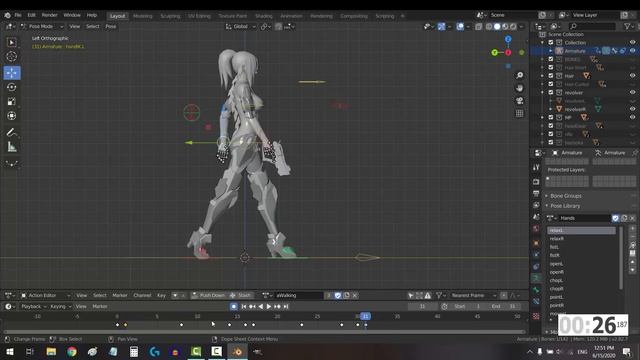Expand the Bone Groups panel
The image size is (640, 360).
565,196
